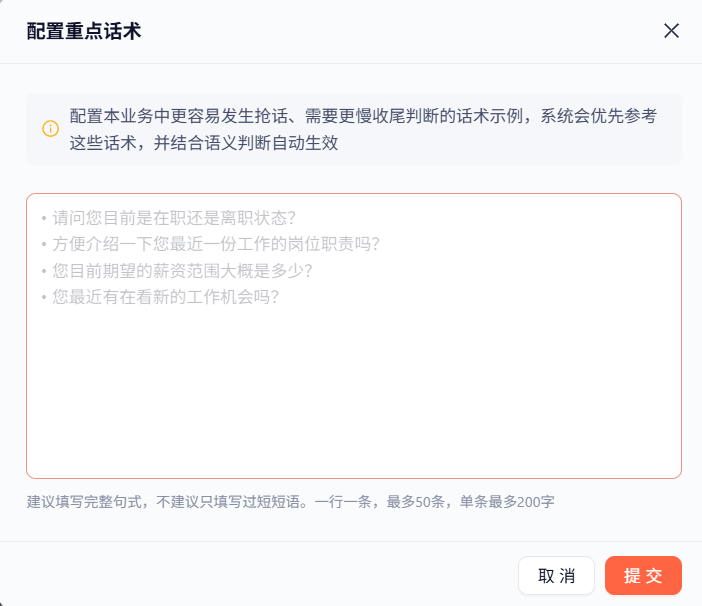Click the orange info circle icon
The width and height of the screenshot is (702, 606).
50,128
